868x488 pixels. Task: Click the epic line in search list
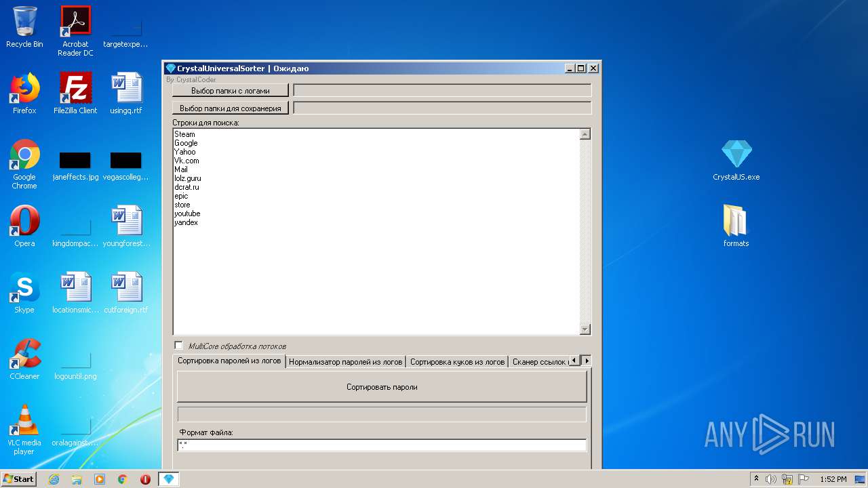[x=181, y=196]
